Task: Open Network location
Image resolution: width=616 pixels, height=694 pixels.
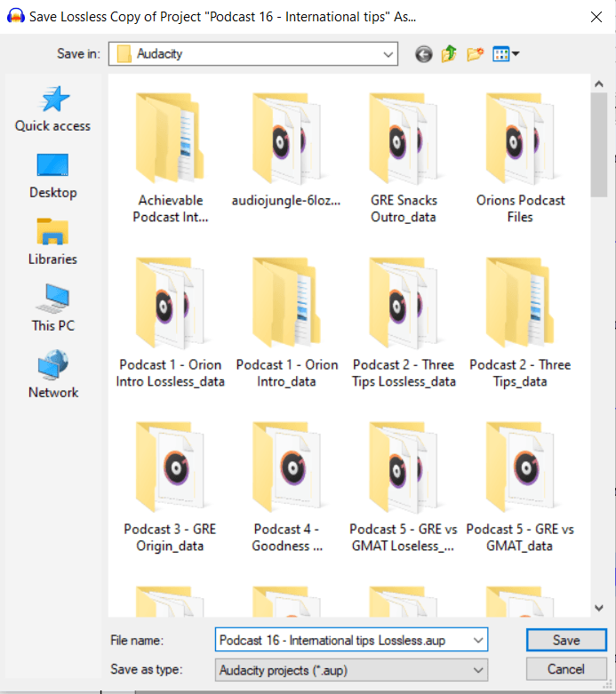Action: tap(52, 375)
